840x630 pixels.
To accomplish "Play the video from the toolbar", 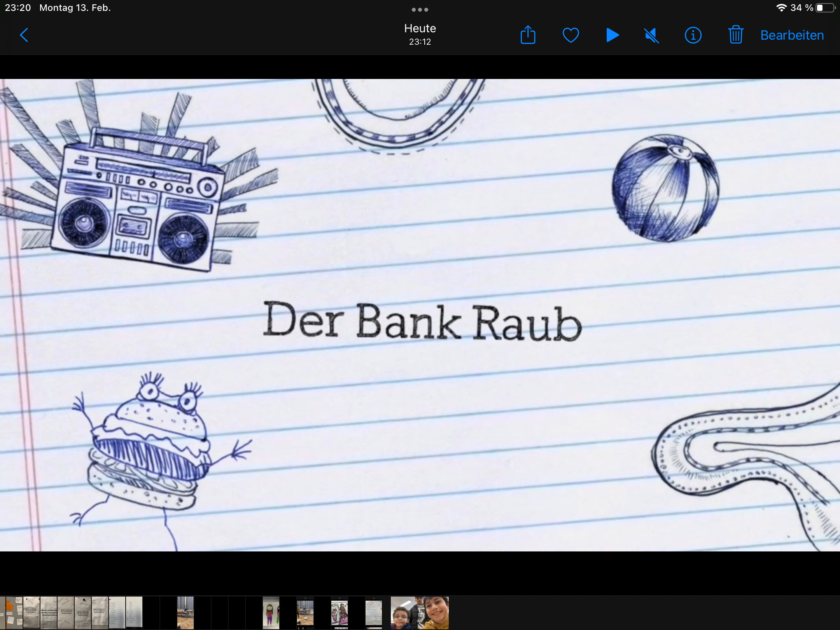I will click(612, 35).
